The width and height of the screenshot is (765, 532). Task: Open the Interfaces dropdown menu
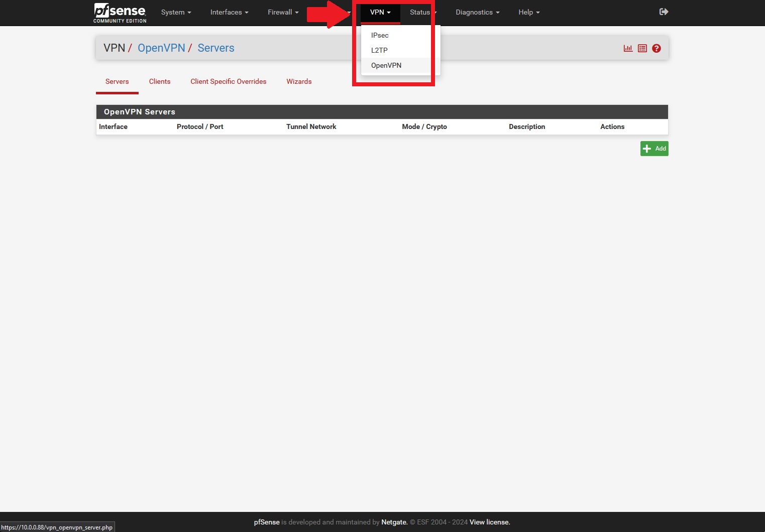(x=229, y=12)
